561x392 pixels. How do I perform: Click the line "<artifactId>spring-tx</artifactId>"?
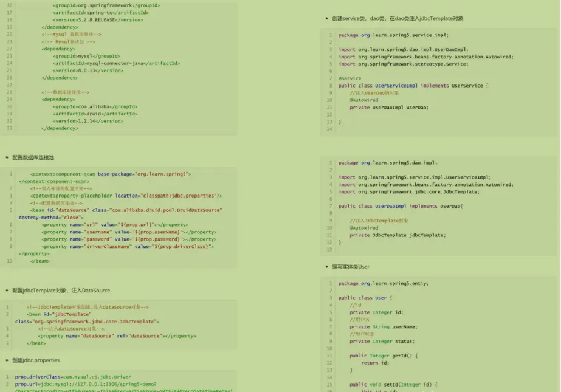pyautogui.click(x=101, y=13)
